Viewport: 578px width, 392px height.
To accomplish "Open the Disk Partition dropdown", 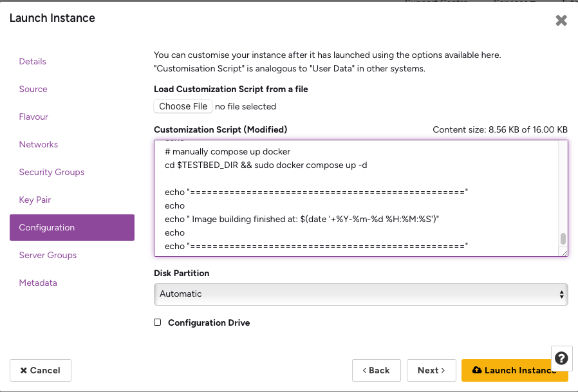I will click(361, 294).
